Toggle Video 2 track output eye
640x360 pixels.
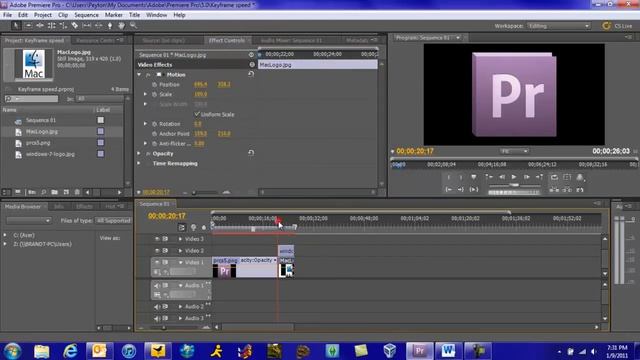point(157,250)
